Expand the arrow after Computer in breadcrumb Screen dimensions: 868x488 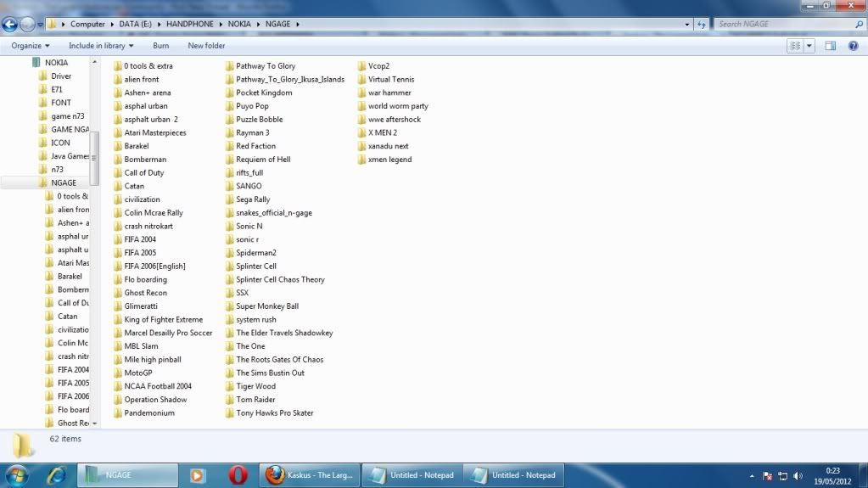112,25
